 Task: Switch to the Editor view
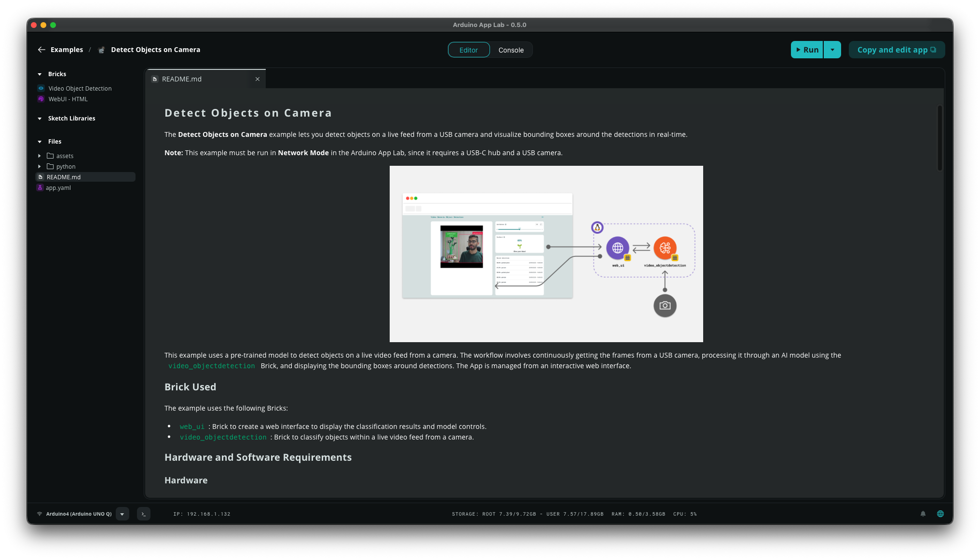click(x=468, y=50)
